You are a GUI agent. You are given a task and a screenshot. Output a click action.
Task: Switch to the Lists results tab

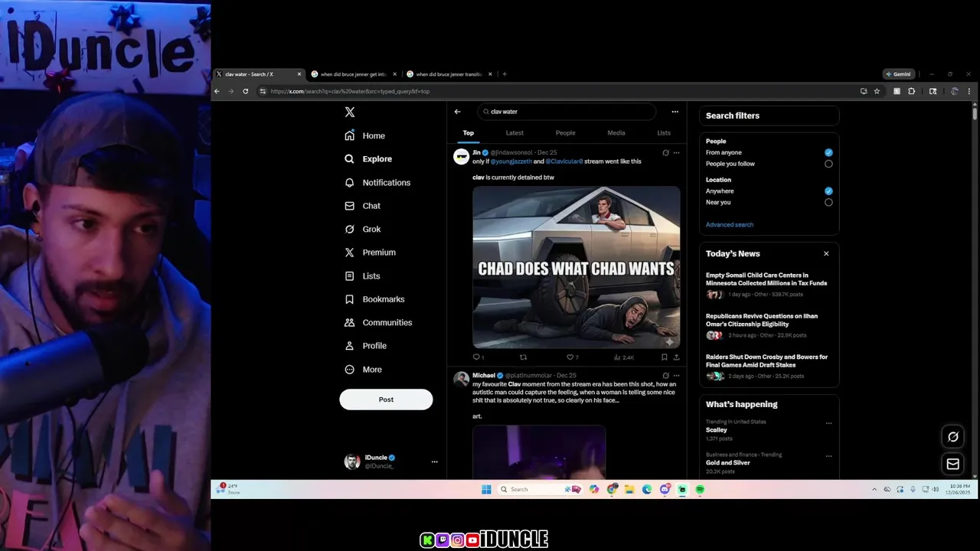[664, 133]
